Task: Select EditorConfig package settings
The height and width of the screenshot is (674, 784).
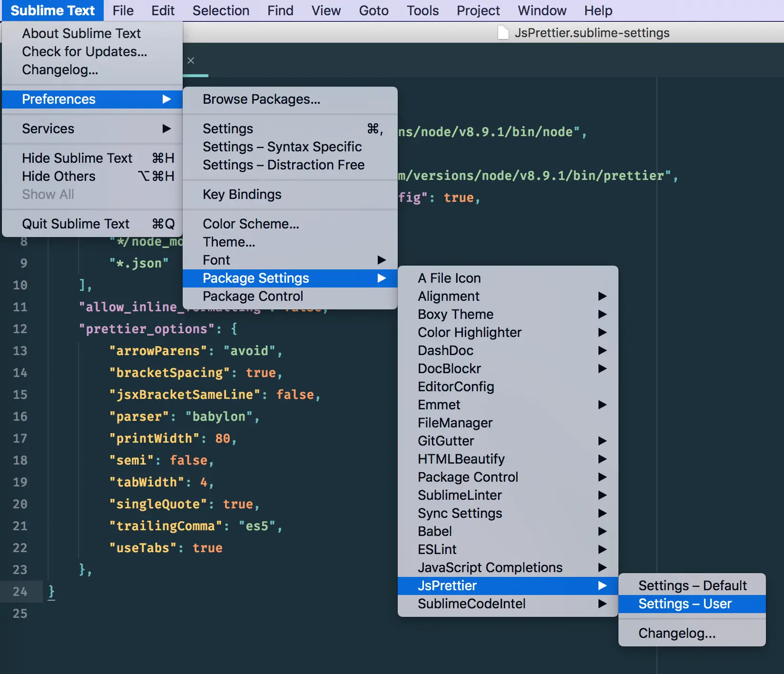Action: [508, 387]
